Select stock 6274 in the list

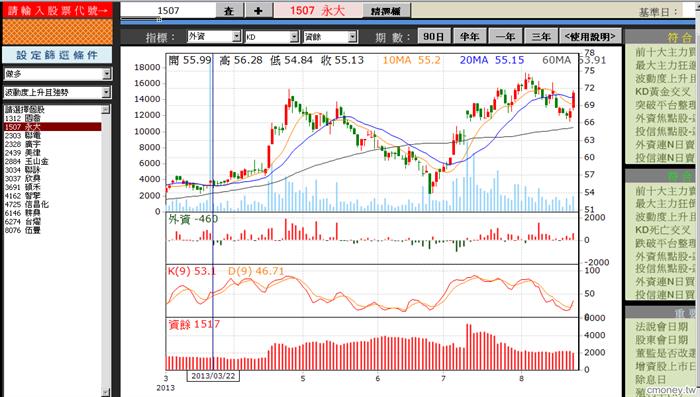[53, 221]
